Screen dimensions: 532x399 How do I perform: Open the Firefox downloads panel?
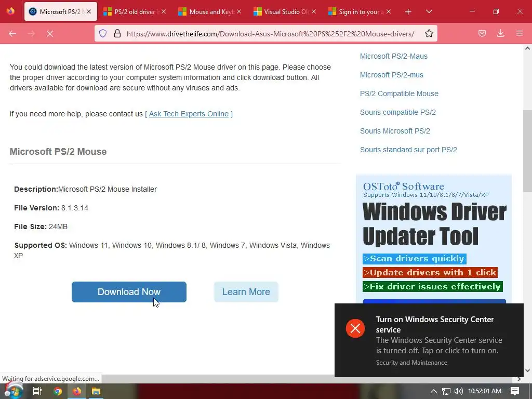[500, 33]
